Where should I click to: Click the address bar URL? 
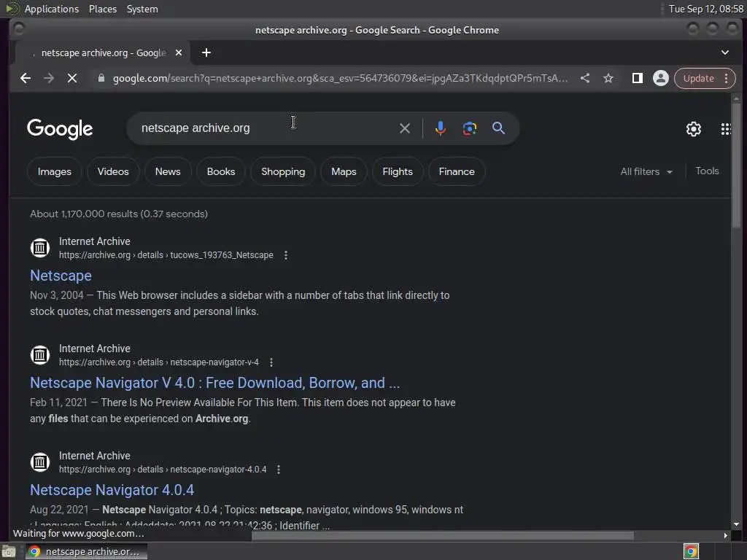[340, 78]
